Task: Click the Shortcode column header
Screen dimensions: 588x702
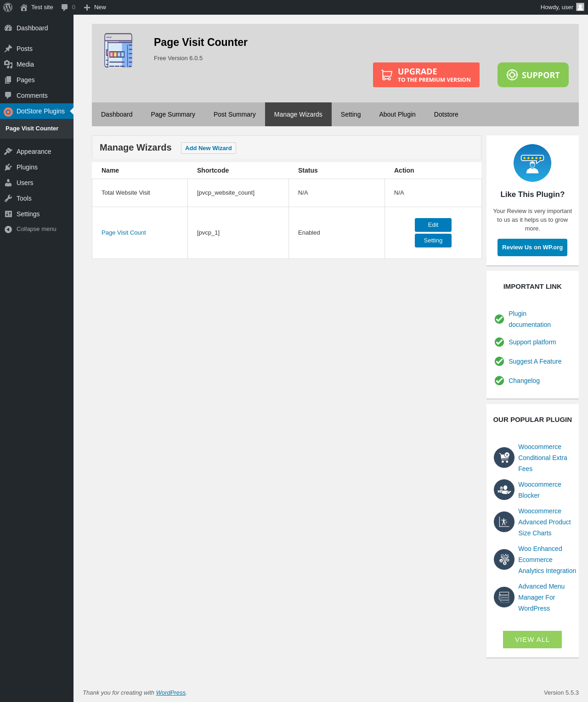Action: pyautogui.click(x=213, y=170)
